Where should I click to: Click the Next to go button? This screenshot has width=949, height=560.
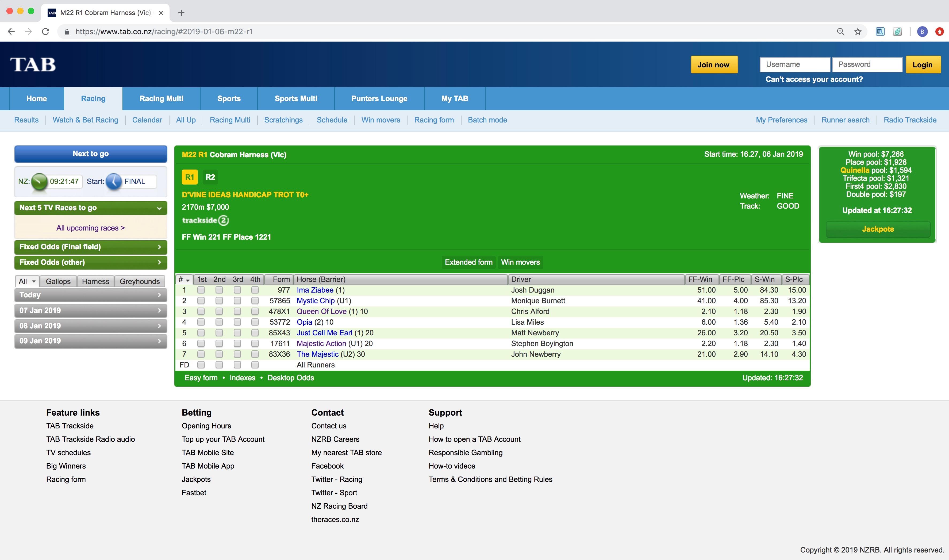91,154
